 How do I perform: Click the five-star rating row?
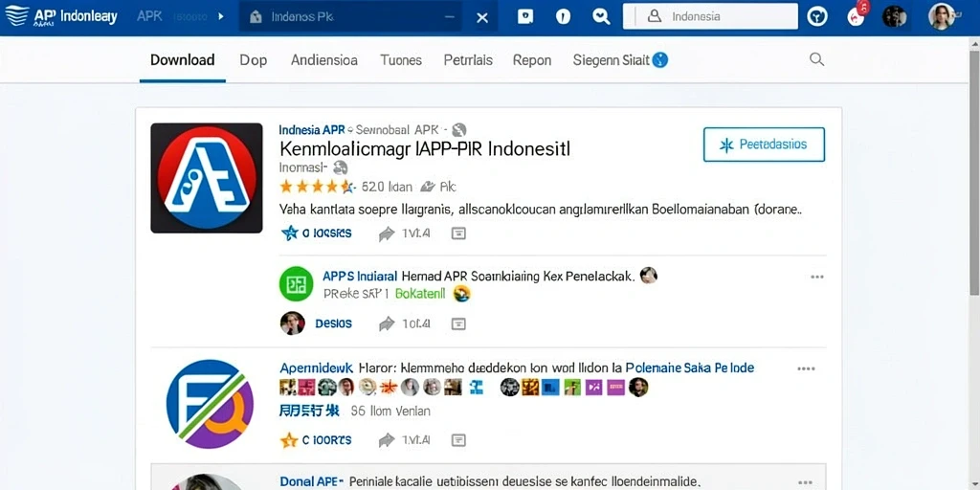click(x=318, y=187)
